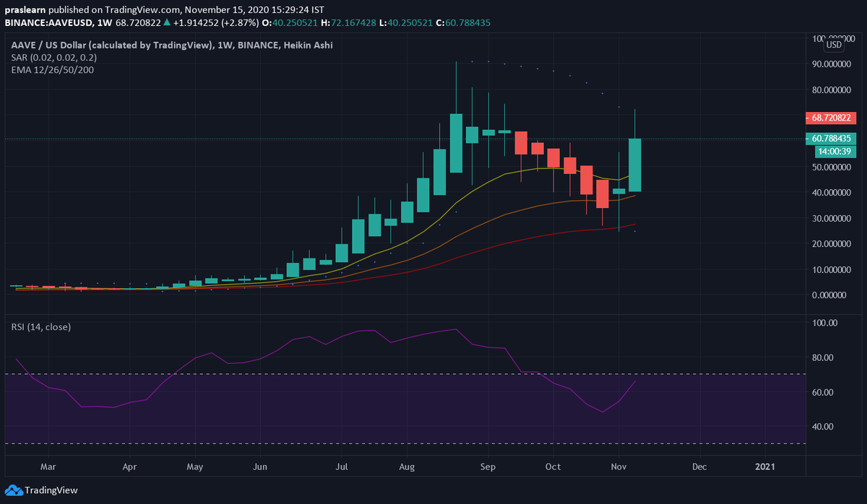
Task: Click the Sep label on time axis
Action: (x=488, y=467)
